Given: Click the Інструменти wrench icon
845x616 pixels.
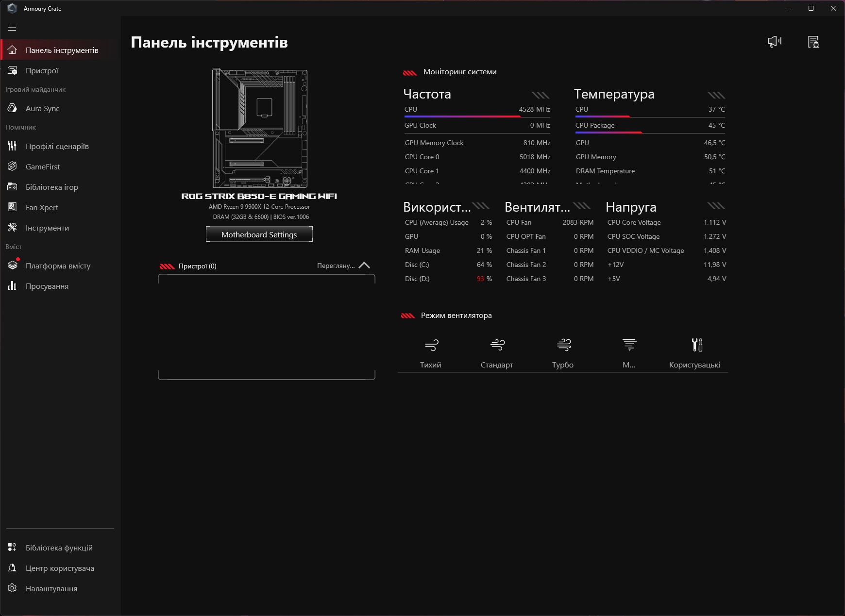Looking at the screenshot, I should coord(12,228).
